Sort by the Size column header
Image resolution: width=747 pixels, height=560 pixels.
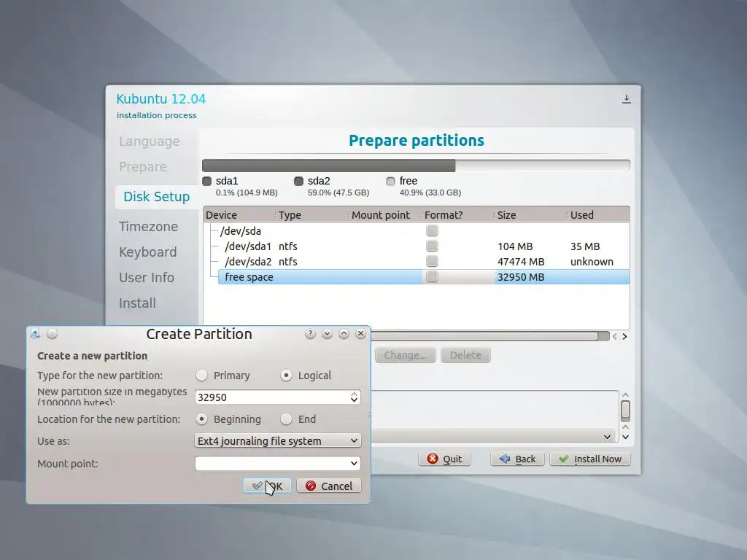[531, 215]
